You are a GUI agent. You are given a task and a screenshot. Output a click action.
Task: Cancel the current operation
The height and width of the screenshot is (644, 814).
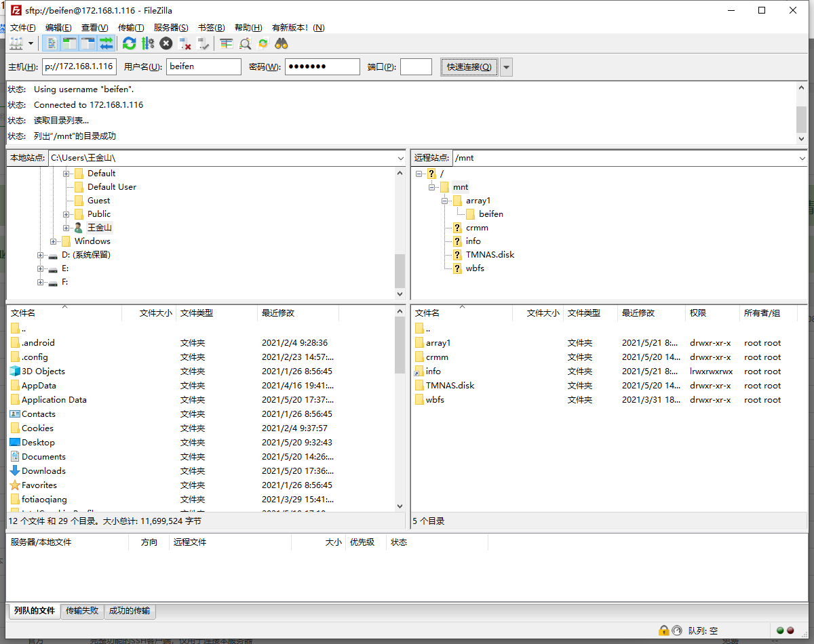(x=166, y=43)
